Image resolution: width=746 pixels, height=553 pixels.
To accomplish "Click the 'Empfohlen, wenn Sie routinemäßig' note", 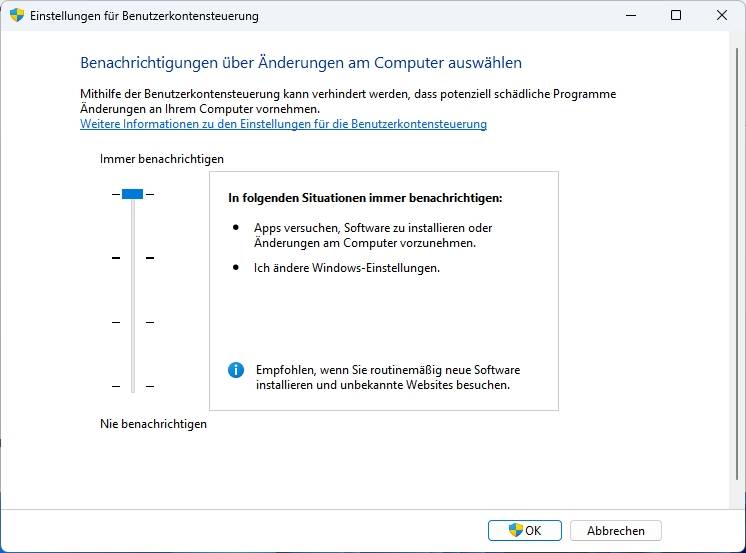I will pyautogui.click(x=388, y=377).
